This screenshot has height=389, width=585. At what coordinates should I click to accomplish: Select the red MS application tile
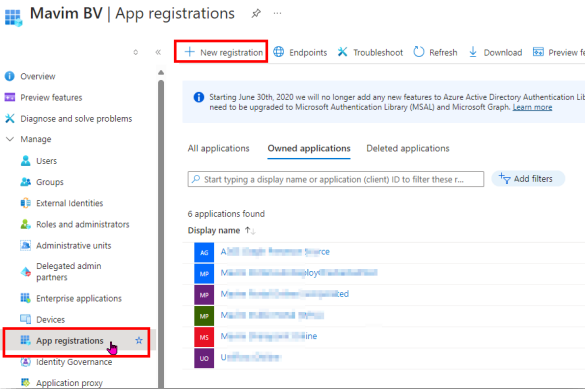[x=204, y=337]
